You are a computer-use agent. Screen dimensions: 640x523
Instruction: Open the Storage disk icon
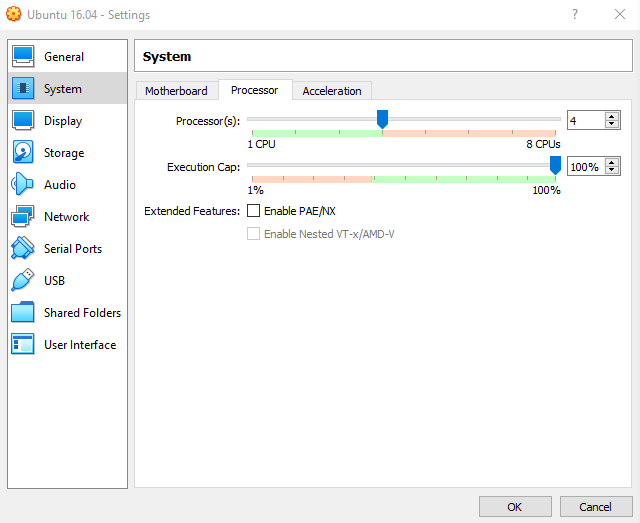pos(23,152)
